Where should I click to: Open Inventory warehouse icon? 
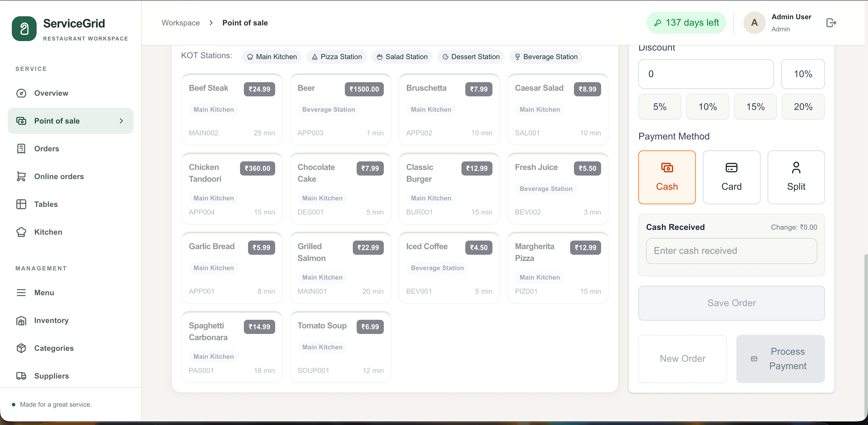(21, 320)
